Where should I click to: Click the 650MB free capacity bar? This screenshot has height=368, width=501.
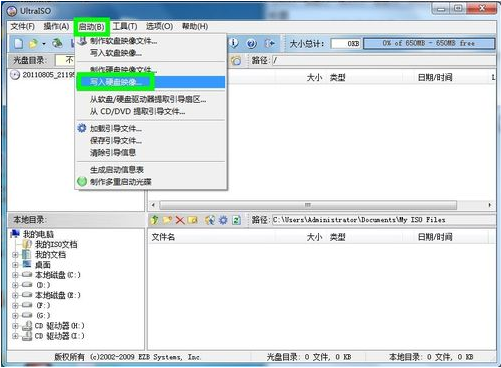coord(429,43)
